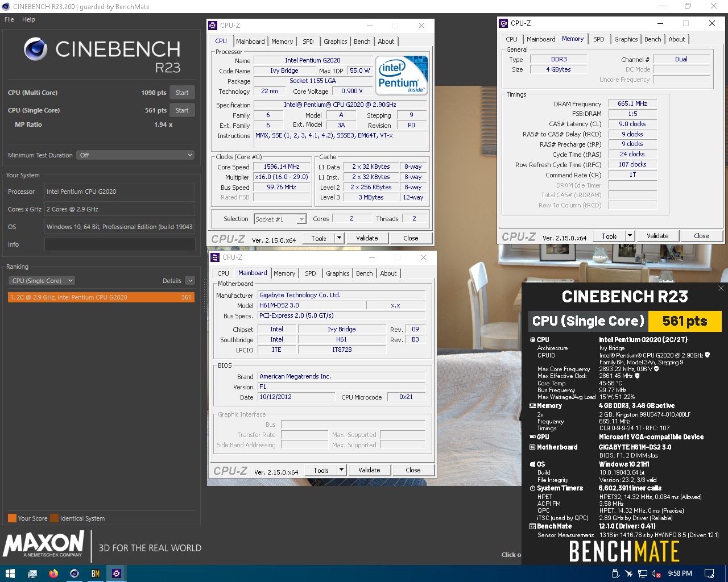The width and height of the screenshot is (728, 582).
Task: Click the Close button in the CPU window
Action: point(411,238)
